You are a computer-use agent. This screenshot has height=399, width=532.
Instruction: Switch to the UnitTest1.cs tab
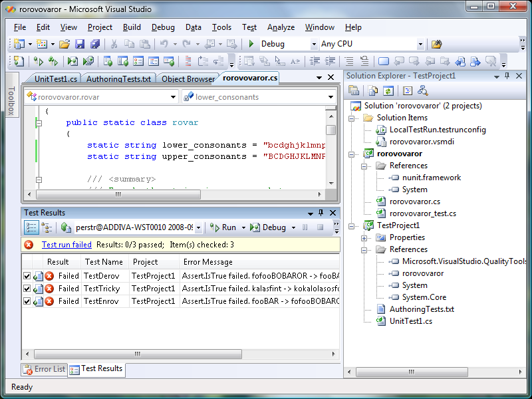point(56,78)
